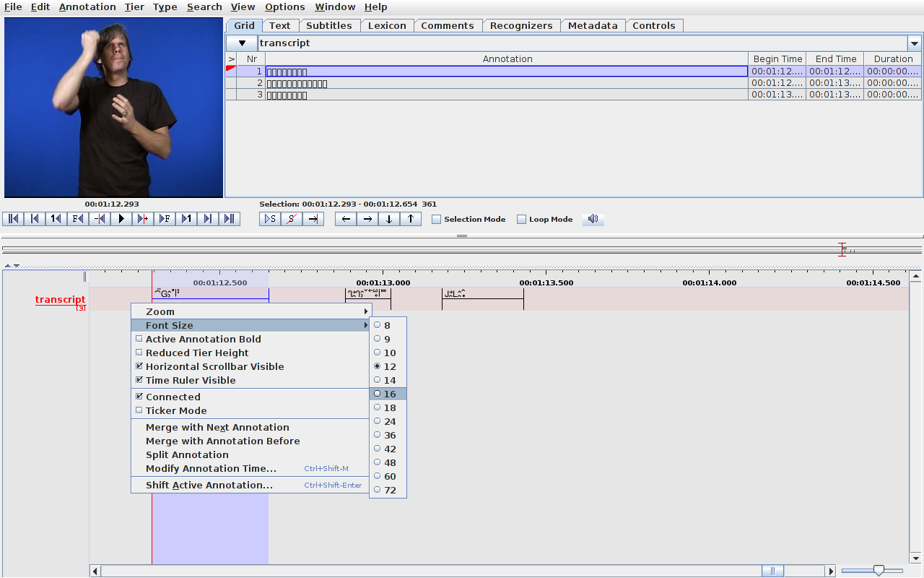Screen dimensions: 924x578
Task: Select font size 8
Action: 388,326
